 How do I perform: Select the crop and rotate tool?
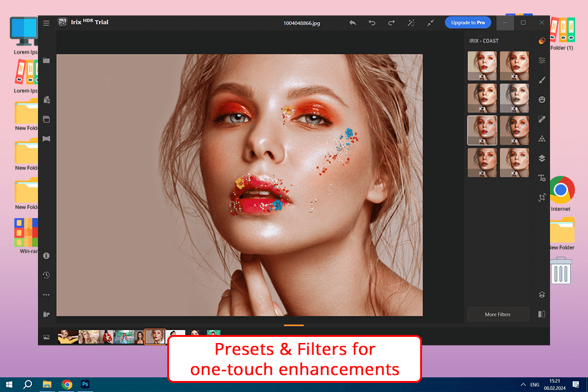[x=541, y=197]
